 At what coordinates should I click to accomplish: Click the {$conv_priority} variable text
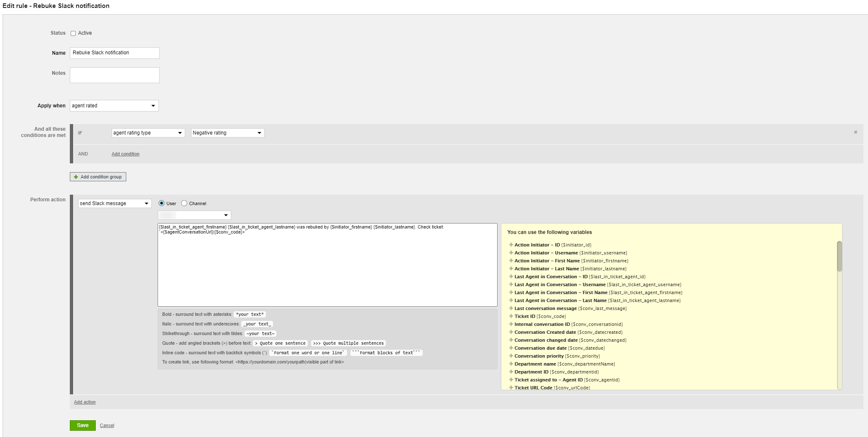[x=582, y=356]
